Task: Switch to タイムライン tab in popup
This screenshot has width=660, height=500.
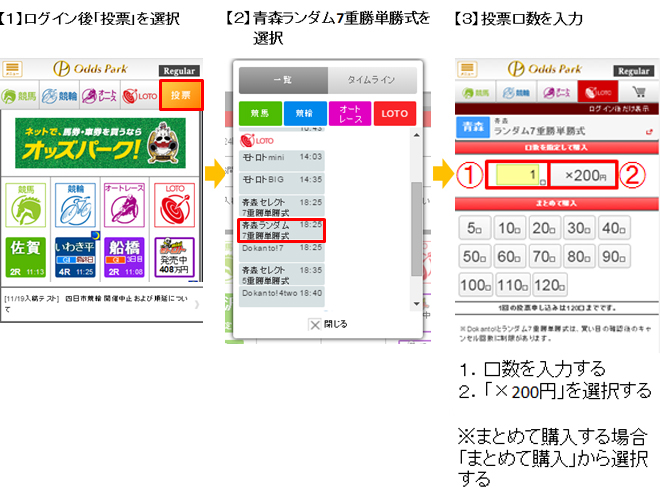Action: tap(372, 80)
